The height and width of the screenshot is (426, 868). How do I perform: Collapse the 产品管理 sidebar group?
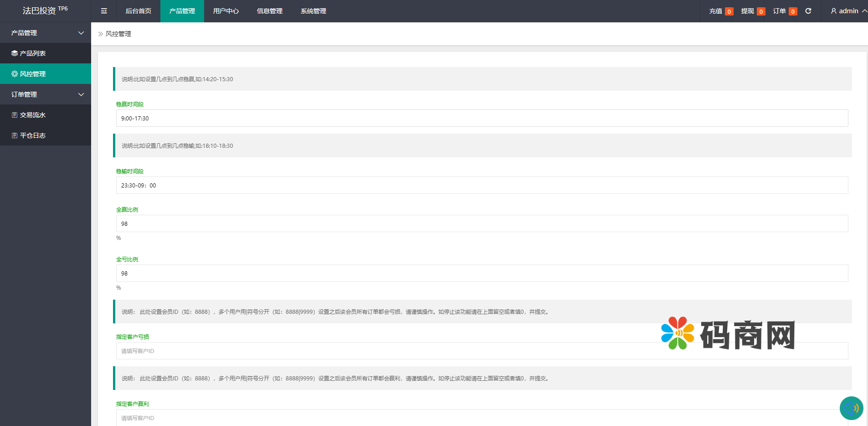pos(81,33)
